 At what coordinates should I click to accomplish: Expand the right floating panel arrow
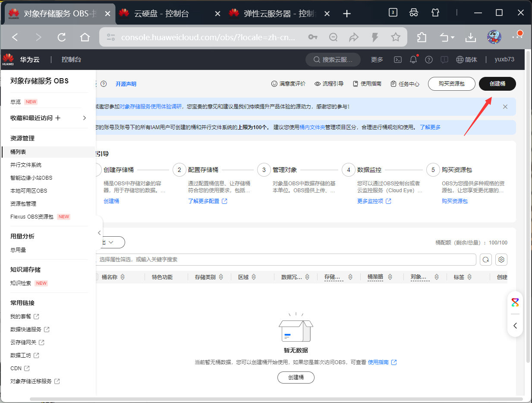pos(515,326)
